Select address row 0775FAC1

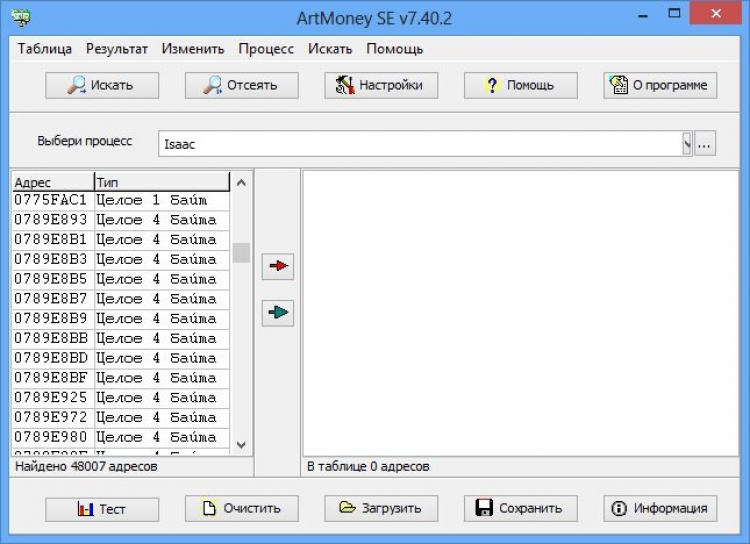click(x=121, y=200)
